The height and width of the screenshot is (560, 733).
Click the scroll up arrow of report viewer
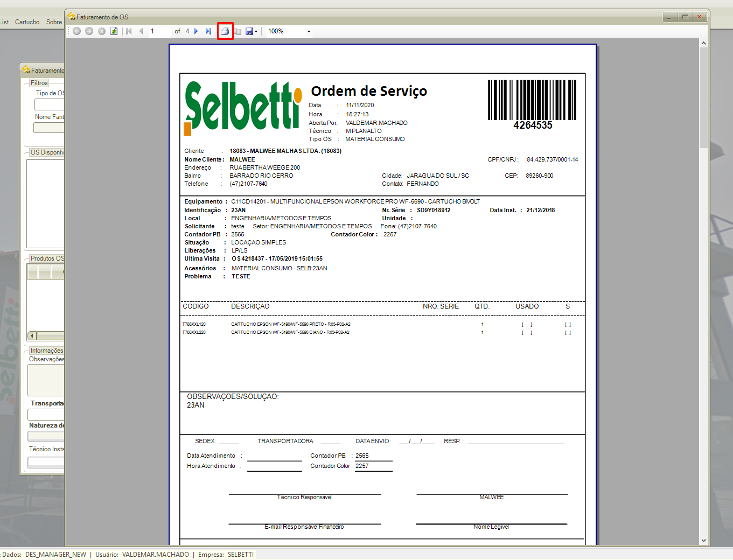tap(703, 43)
